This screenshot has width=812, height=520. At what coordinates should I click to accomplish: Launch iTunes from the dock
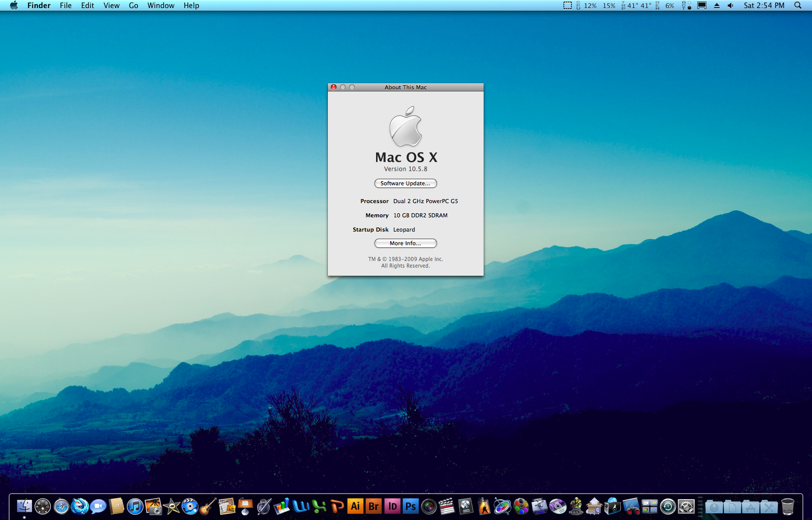[135, 506]
